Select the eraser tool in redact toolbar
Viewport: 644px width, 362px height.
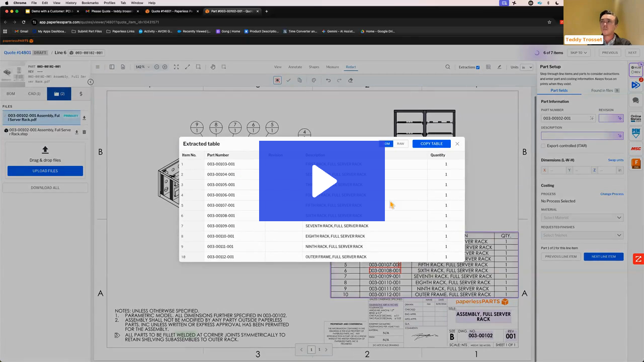click(x=350, y=80)
